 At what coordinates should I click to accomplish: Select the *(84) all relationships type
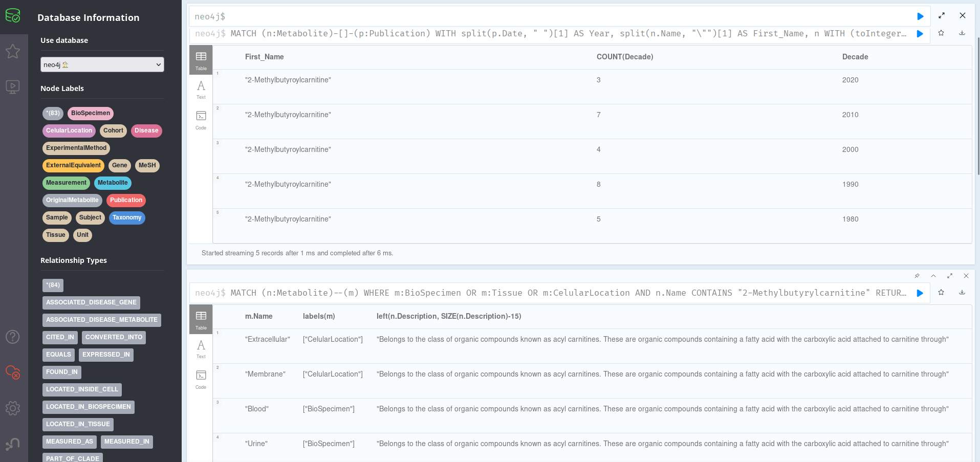53,285
